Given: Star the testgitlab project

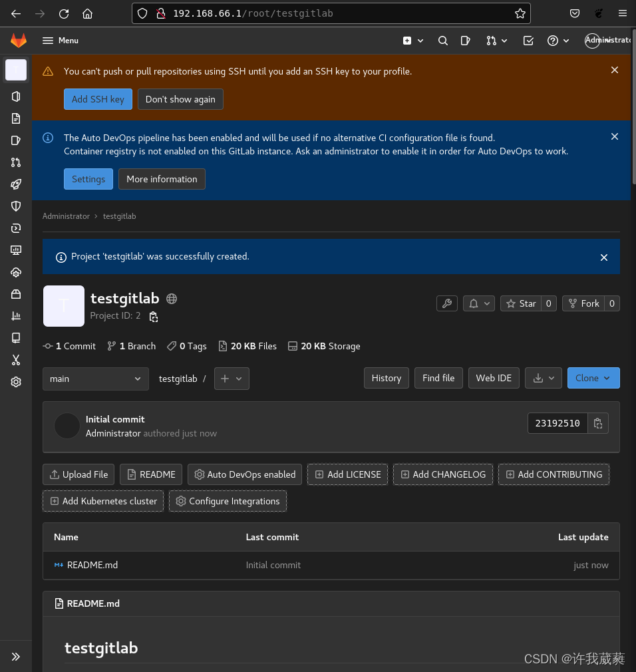Looking at the screenshot, I should click(x=521, y=303).
